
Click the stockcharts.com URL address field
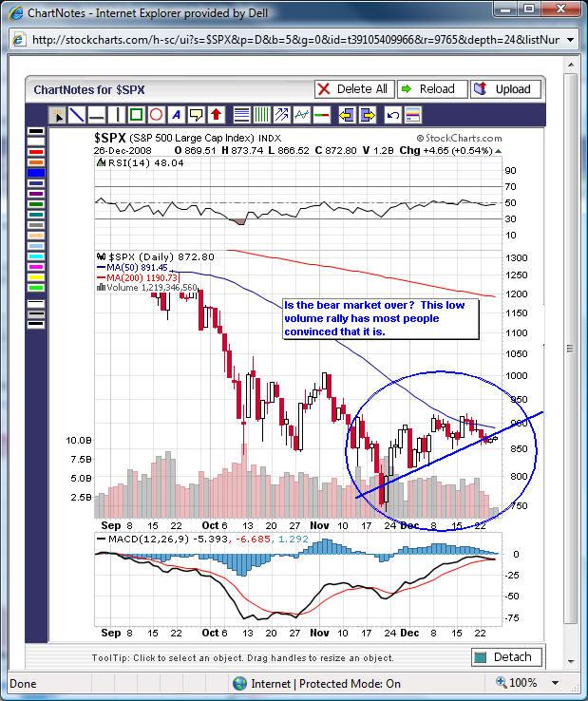coord(295,40)
